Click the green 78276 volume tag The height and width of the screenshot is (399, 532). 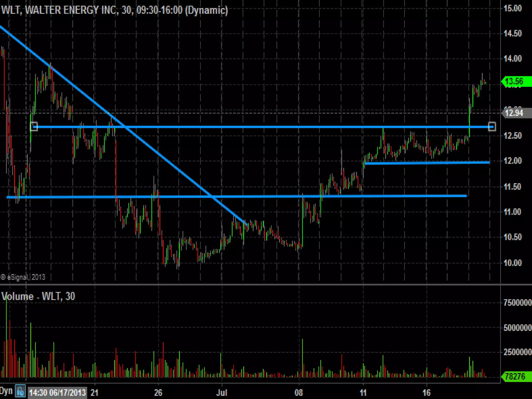[516, 376]
